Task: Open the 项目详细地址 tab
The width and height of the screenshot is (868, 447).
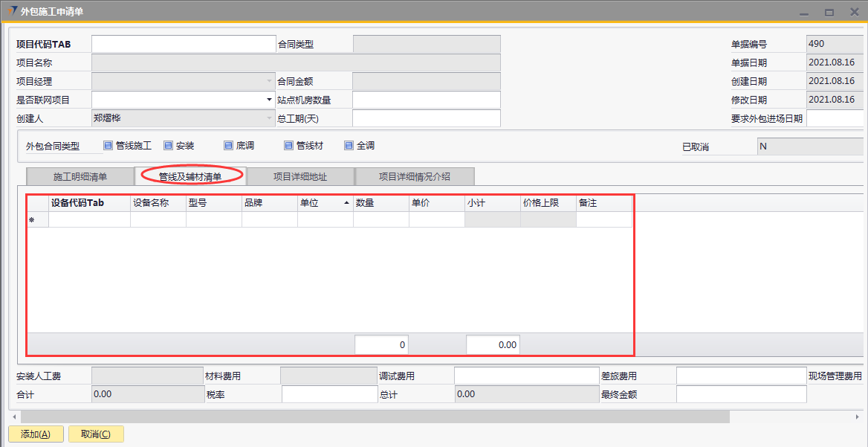Action: (300, 176)
